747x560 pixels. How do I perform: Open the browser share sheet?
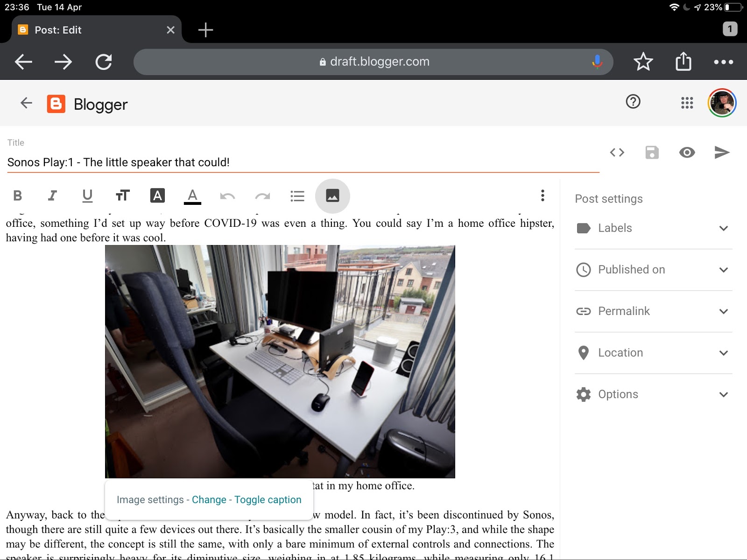point(683,61)
